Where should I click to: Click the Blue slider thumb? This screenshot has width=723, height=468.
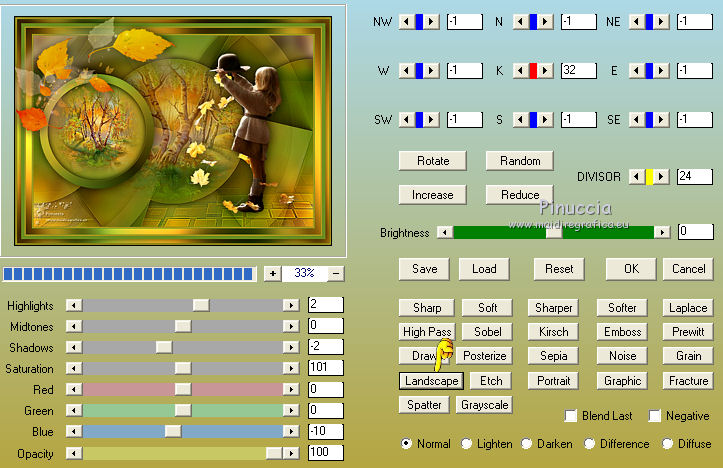pyautogui.click(x=173, y=432)
